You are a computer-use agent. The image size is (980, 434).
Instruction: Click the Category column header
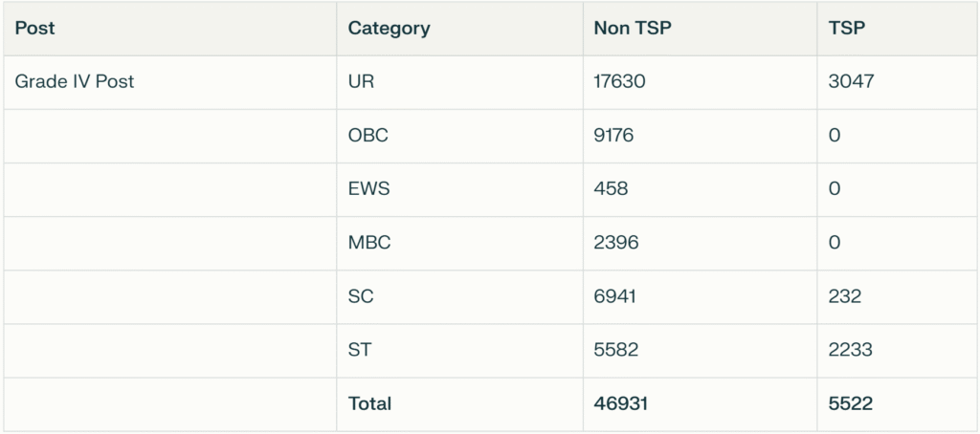pos(389,28)
